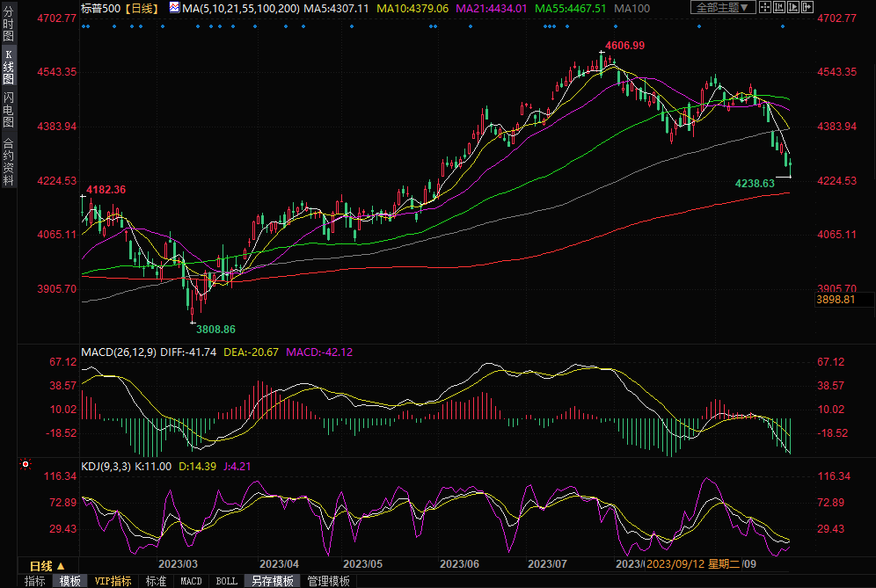
Task: Select the K线图 sidebar tab
Action: coord(8,67)
